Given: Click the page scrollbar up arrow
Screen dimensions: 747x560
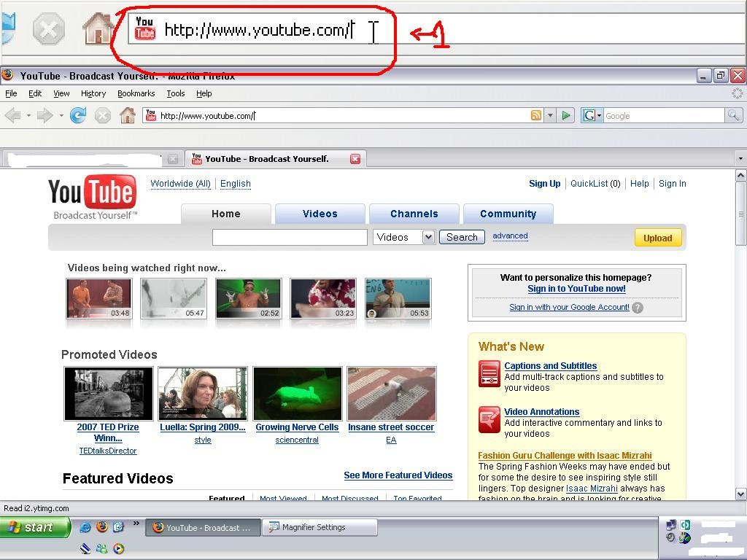Looking at the screenshot, I should tap(741, 176).
